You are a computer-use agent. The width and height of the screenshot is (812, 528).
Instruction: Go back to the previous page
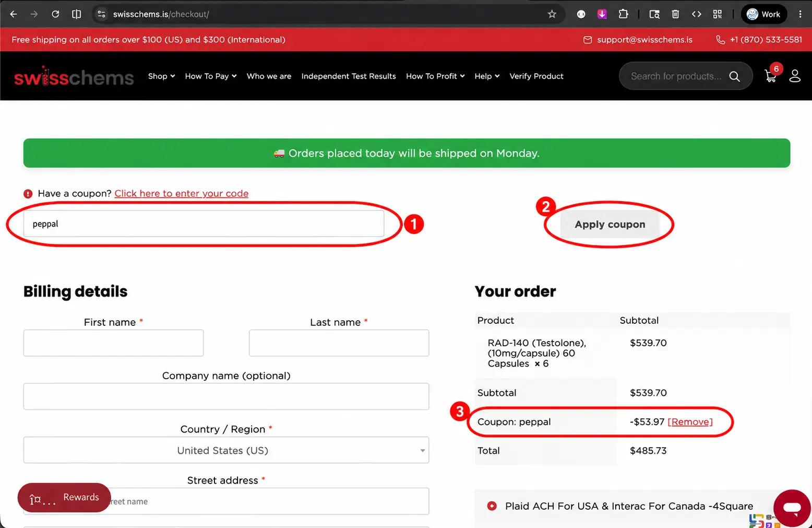point(14,14)
